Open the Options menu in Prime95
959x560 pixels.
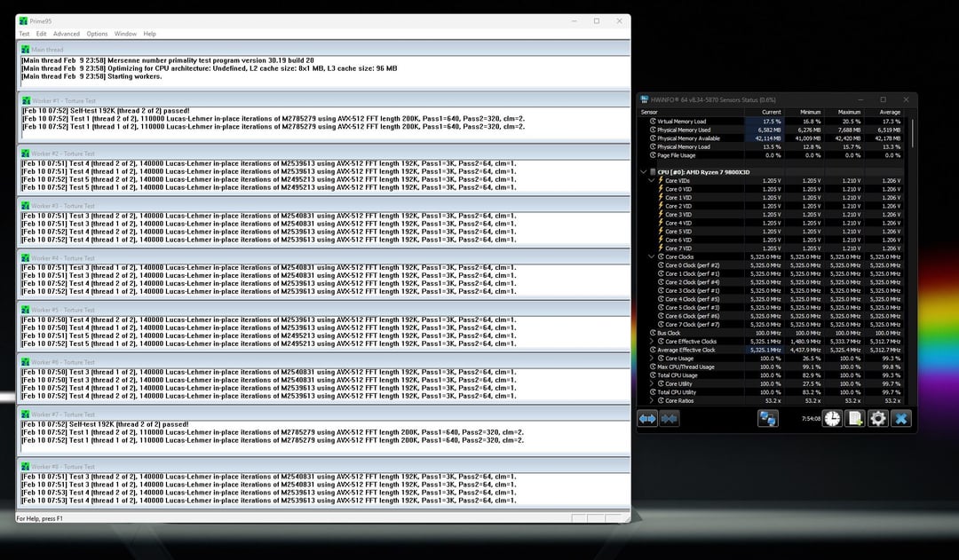pyautogui.click(x=97, y=34)
